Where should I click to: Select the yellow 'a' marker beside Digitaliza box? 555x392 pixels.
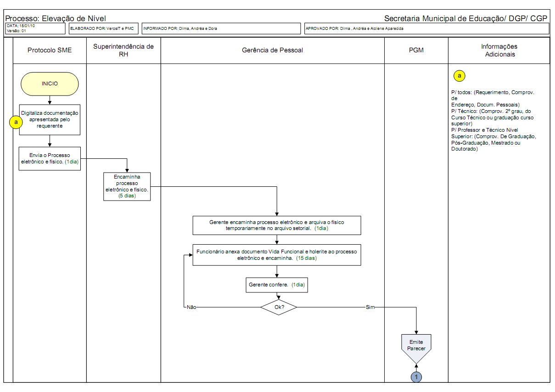click(x=17, y=122)
